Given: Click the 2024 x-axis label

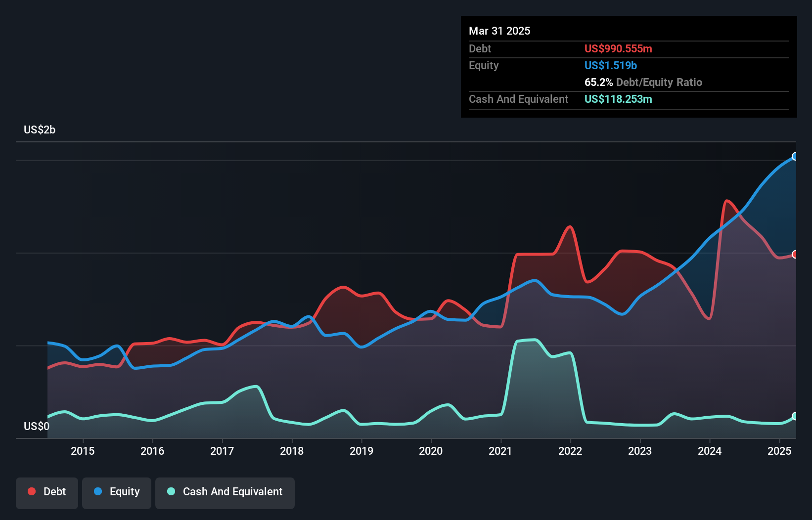Looking at the screenshot, I should pyautogui.click(x=710, y=451).
